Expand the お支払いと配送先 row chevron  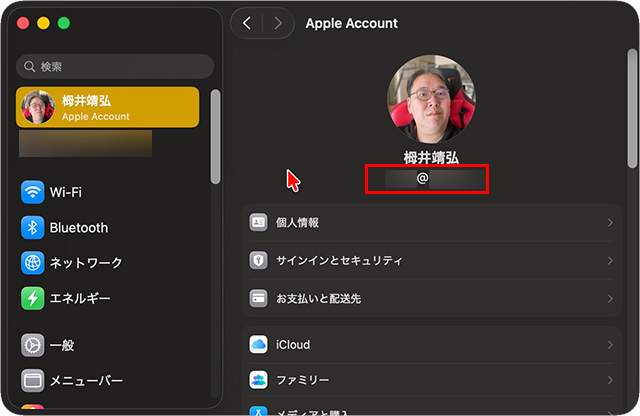tap(610, 299)
